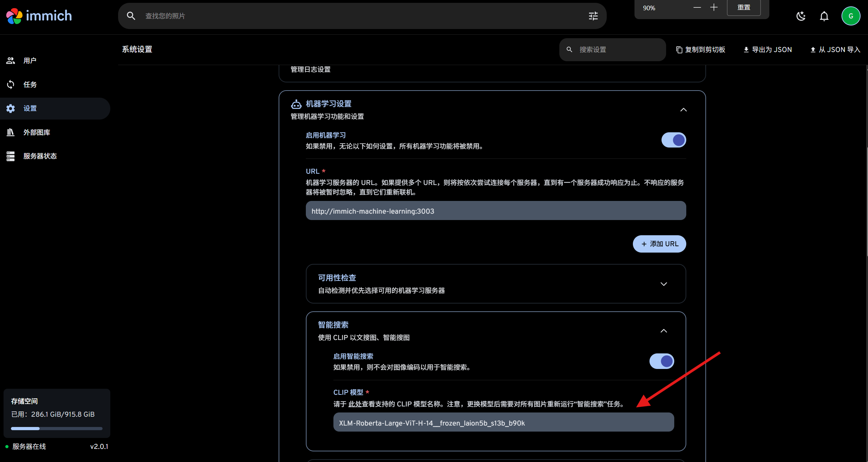This screenshot has width=868, height=462.
Task: Click the immich logo icon
Action: pos(14,16)
